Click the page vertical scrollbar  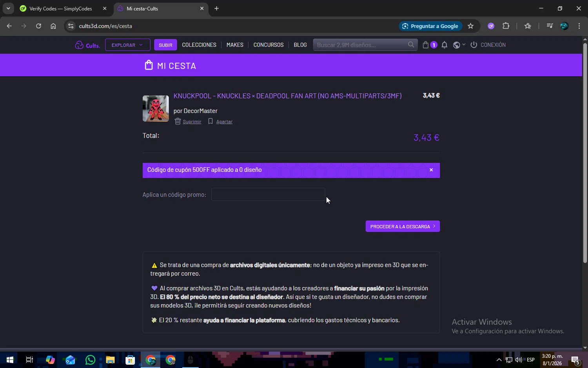[x=585, y=153]
